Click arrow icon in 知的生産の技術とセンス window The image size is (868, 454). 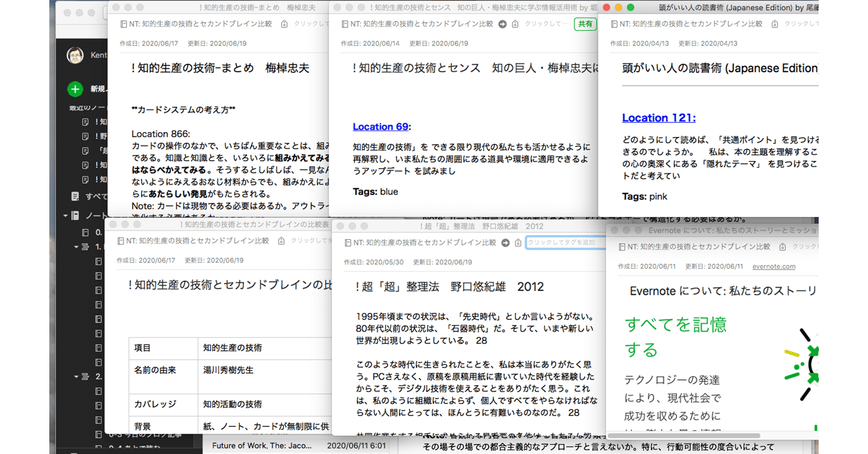click(502, 24)
